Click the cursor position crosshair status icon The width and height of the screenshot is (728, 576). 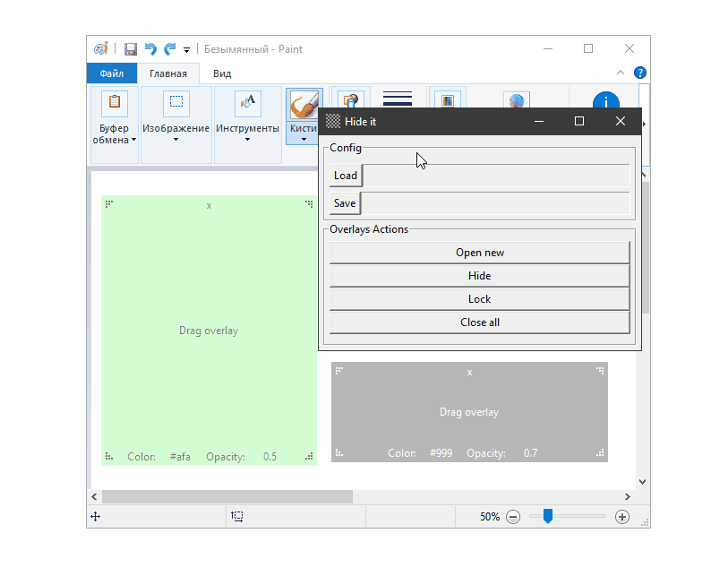(95, 517)
